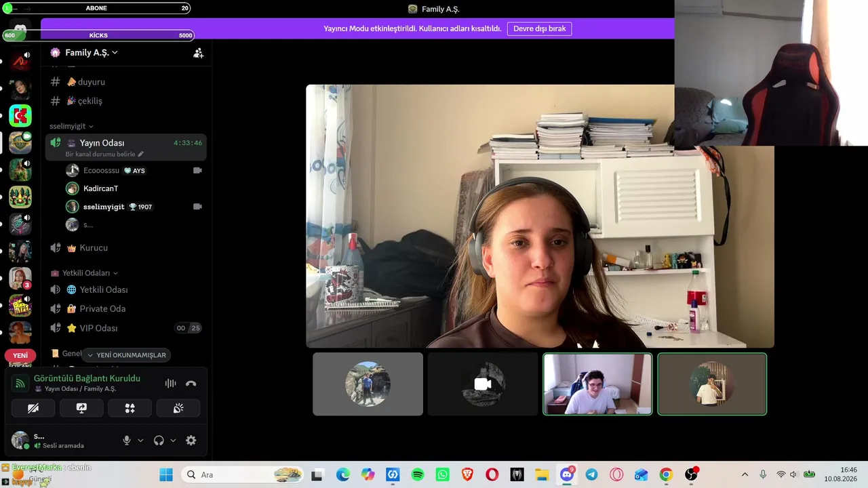Screen dimensions: 868x488
Task: Open Task View in the taskbar
Action: 317,475
